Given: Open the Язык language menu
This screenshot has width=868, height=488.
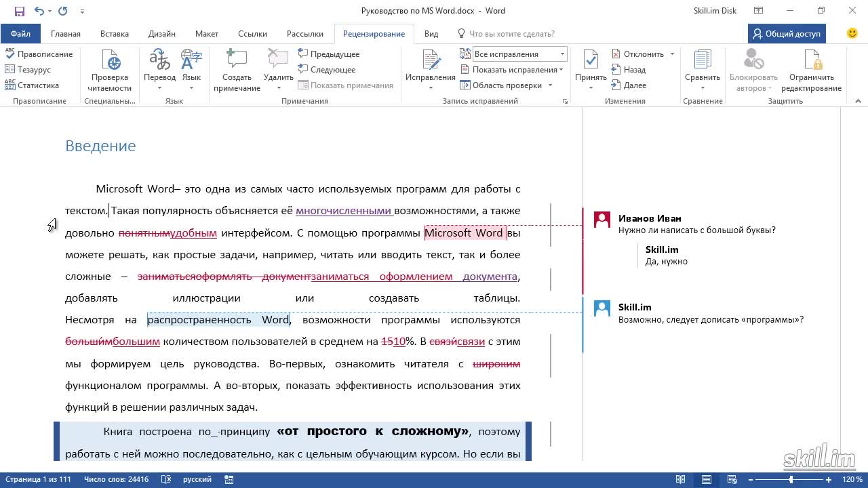Looking at the screenshot, I should tap(191, 70).
